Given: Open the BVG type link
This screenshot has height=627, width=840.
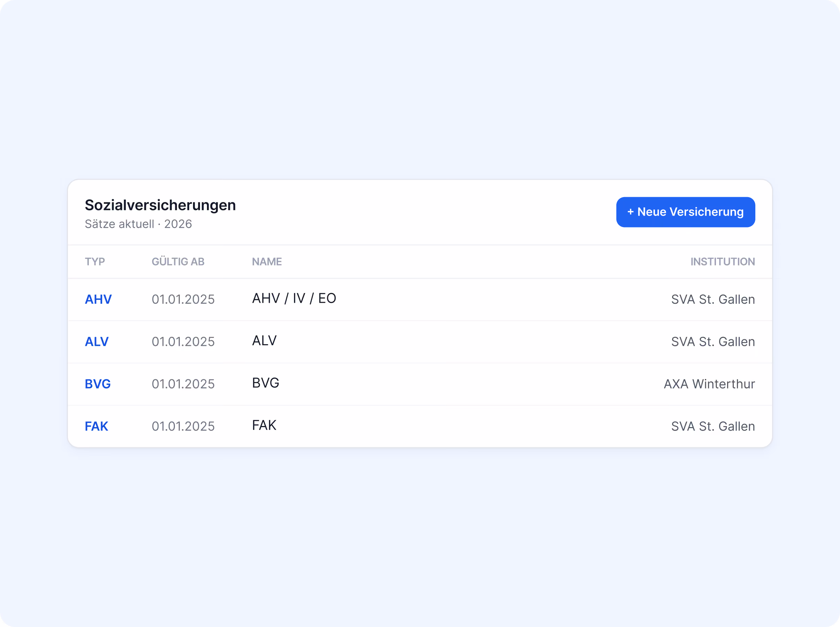Looking at the screenshot, I should pyautogui.click(x=98, y=384).
